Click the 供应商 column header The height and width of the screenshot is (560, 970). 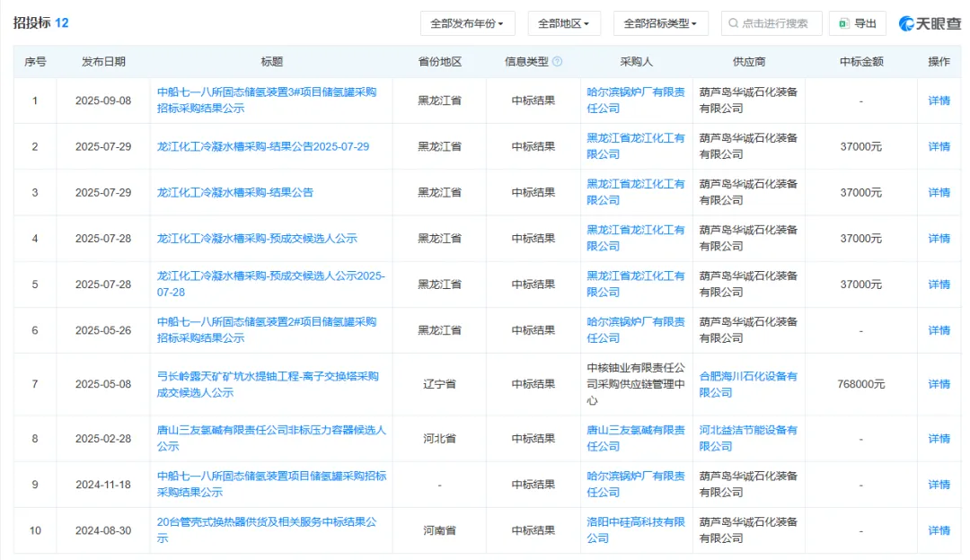point(748,62)
